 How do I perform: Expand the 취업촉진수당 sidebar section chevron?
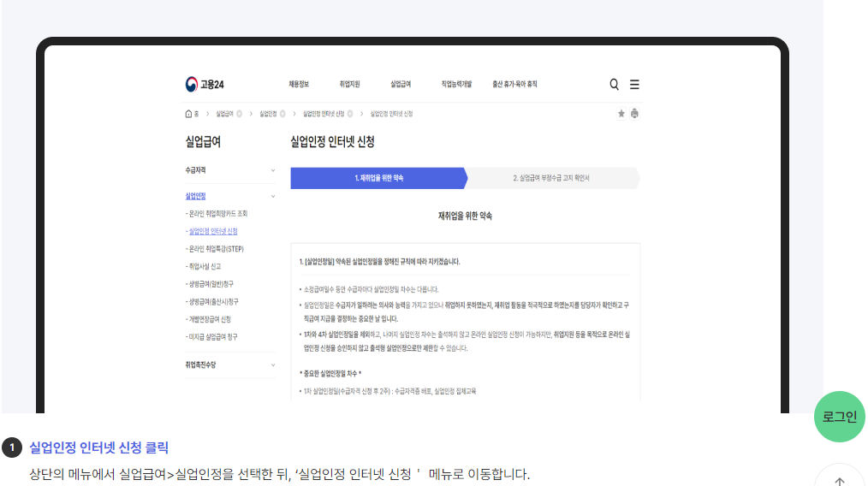coord(273,365)
